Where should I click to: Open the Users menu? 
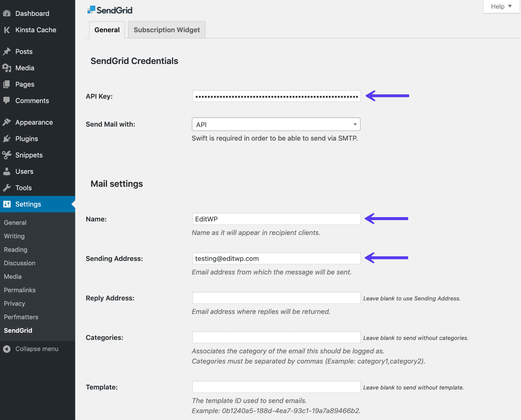(24, 171)
